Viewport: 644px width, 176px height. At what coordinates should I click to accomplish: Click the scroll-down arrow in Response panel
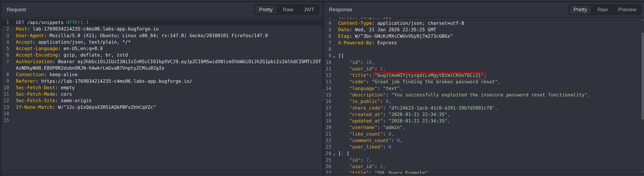(x=642, y=172)
